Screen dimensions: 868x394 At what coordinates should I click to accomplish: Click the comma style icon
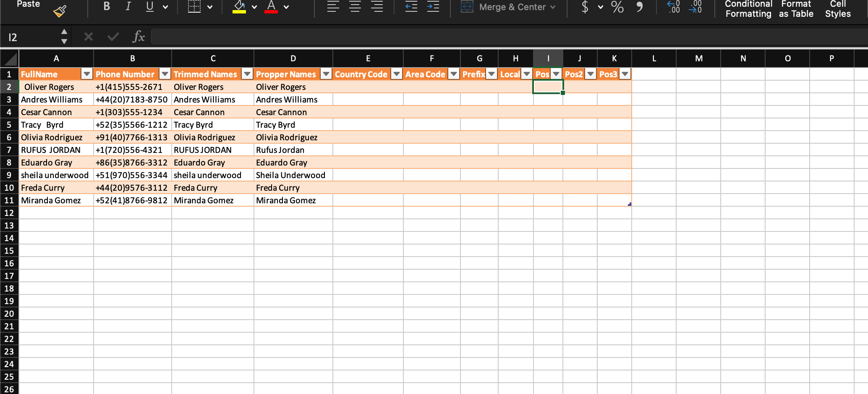(x=640, y=7)
